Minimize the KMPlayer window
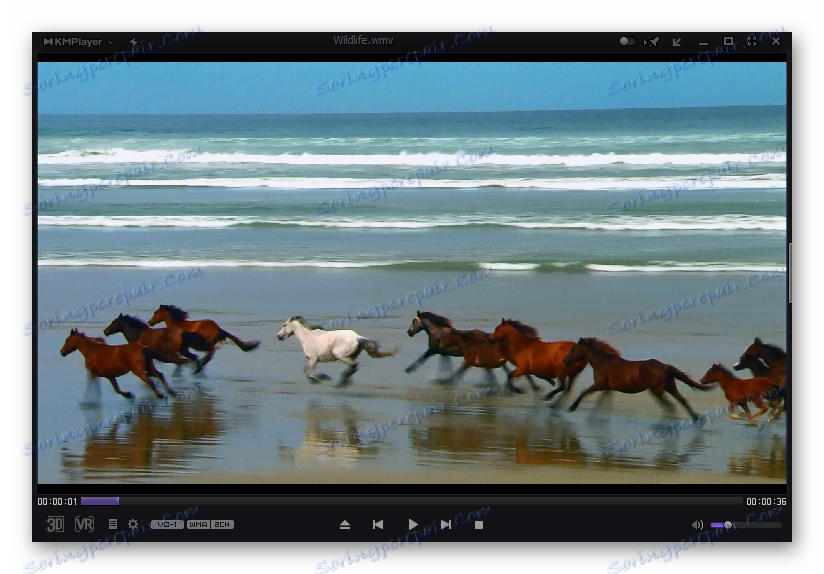Screen dimensions: 824x574 click(x=703, y=43)
